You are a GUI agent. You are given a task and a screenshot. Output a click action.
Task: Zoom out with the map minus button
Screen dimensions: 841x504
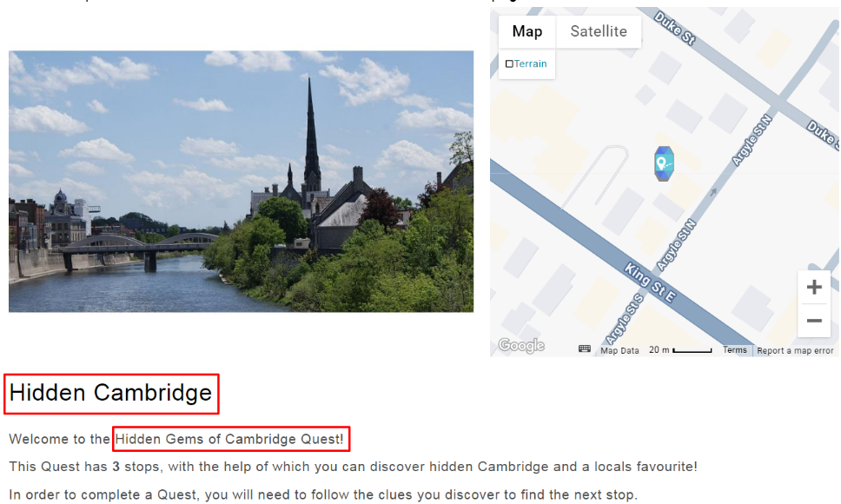[814, 321]
